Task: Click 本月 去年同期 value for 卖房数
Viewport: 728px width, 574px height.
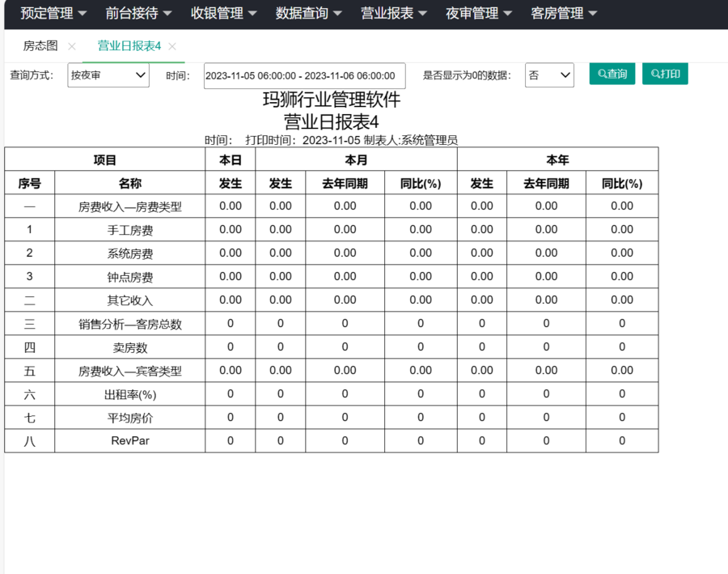Action: (345, 347)
